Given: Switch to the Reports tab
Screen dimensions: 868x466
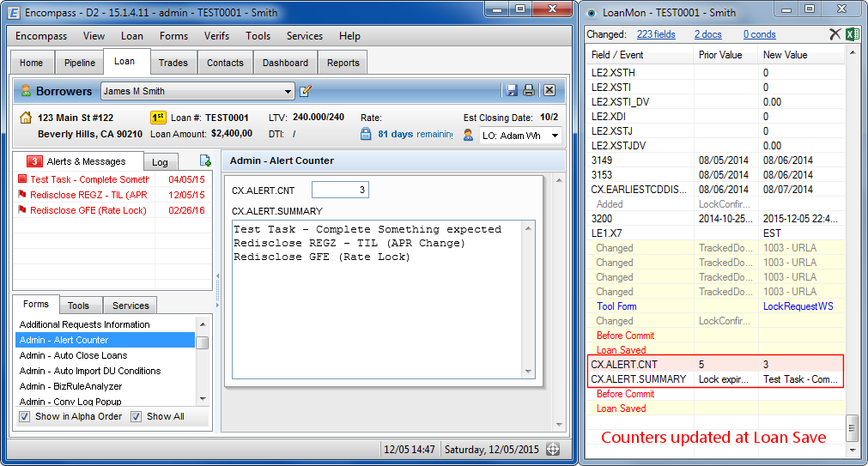Looking at the screenshot, I should pyautogui.click(x=343, y=63).
